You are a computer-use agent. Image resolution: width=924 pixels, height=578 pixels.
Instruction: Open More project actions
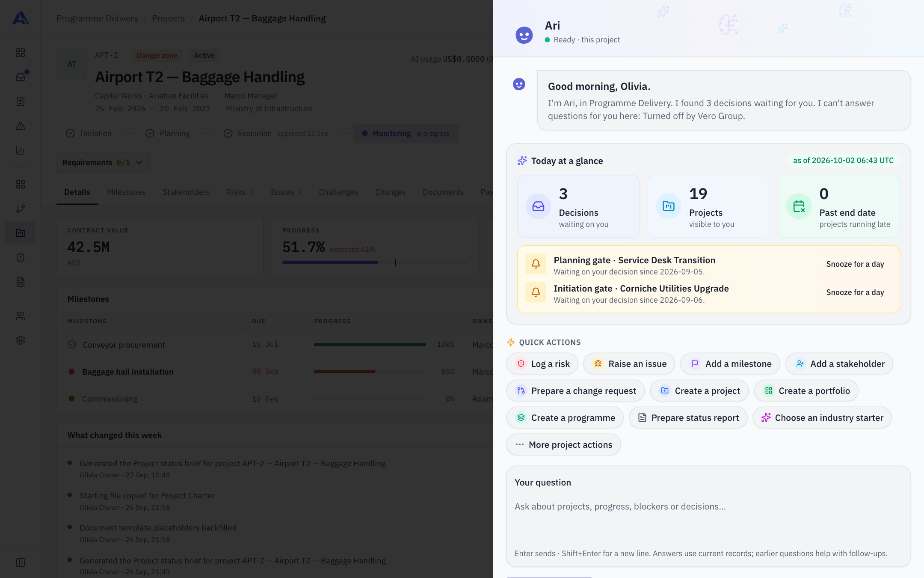coord(564,445)
